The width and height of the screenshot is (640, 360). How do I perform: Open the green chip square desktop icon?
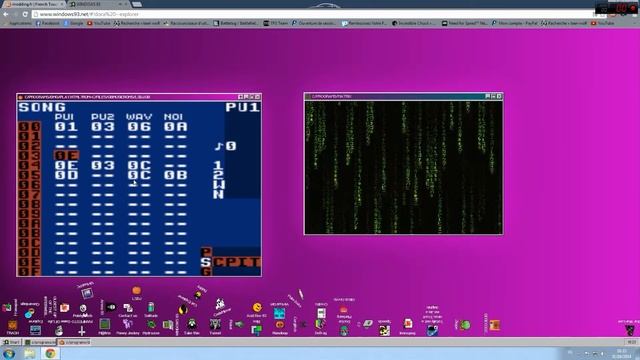[104, 324]
